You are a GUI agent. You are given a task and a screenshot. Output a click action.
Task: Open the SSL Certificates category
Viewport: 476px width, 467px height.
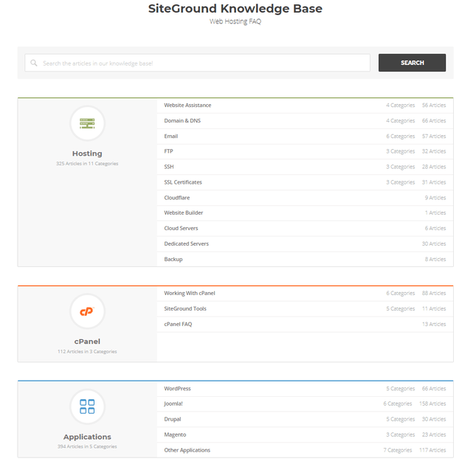pyautogui.click(x=183, y=182)
